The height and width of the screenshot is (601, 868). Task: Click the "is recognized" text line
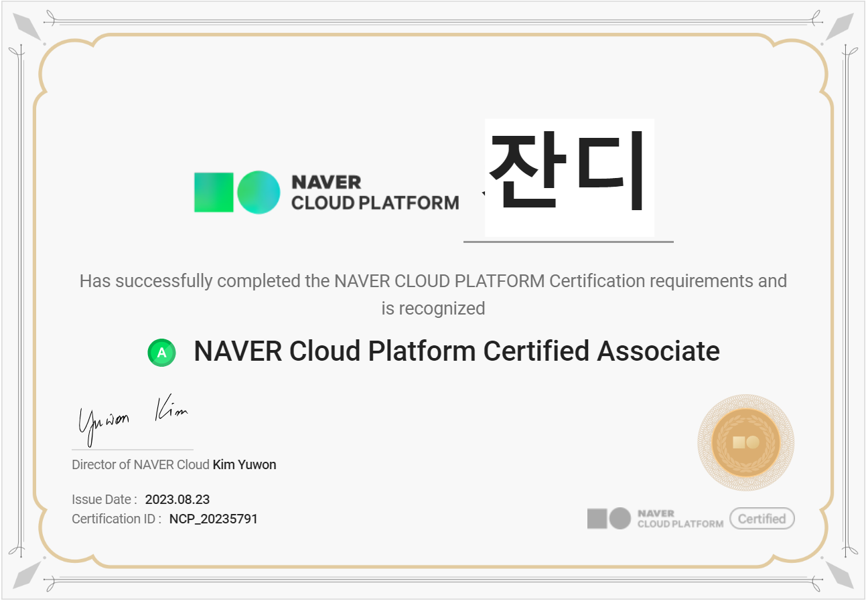(433, 309)
